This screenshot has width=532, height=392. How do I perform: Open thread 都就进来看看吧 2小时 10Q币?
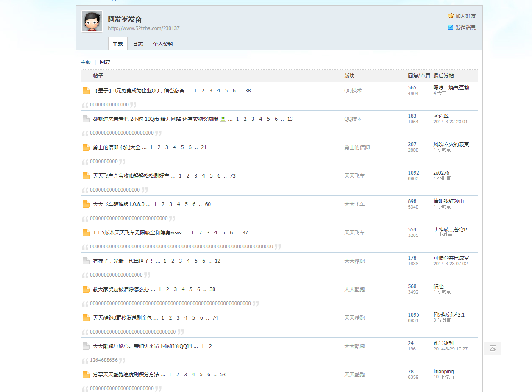(156, 119)
